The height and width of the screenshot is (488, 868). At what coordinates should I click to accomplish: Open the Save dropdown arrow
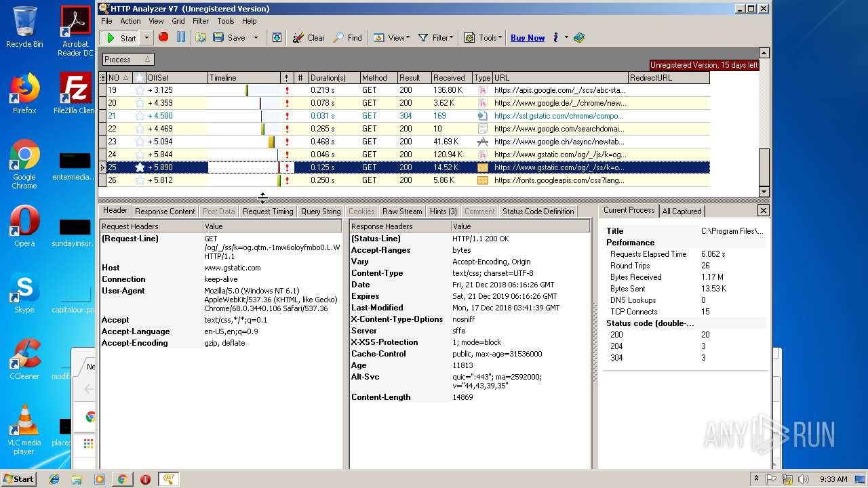pos(256,38)
